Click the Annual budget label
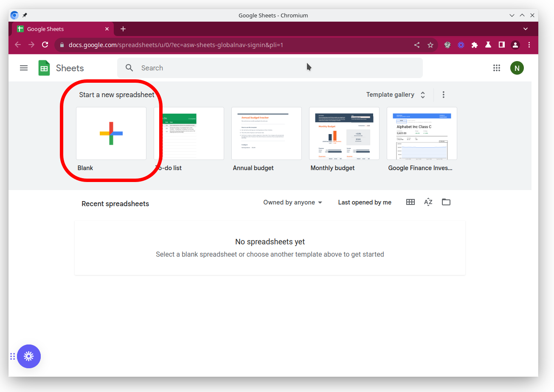 pos(253,168)
